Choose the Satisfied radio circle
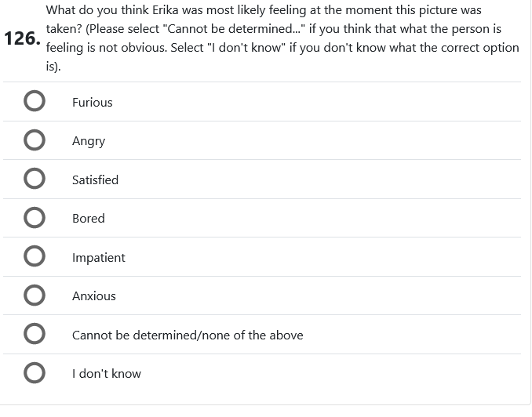 34,179
